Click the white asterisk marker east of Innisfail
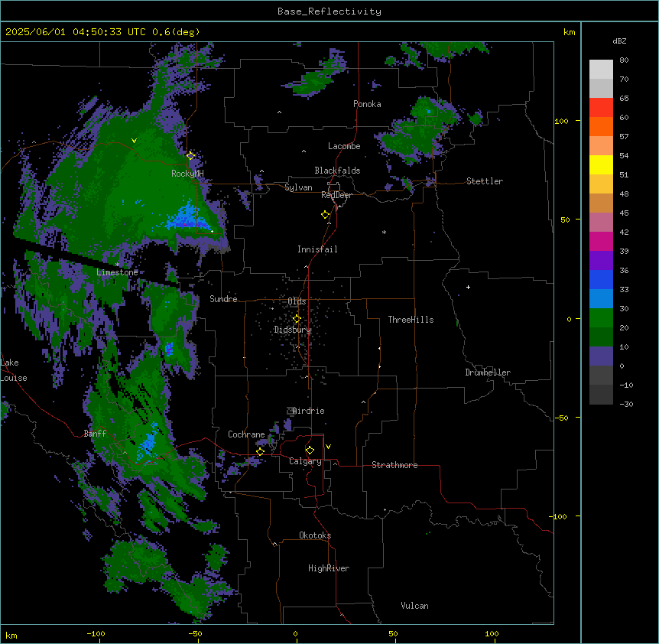Screen dimensions: 659x644 point(384,232)
